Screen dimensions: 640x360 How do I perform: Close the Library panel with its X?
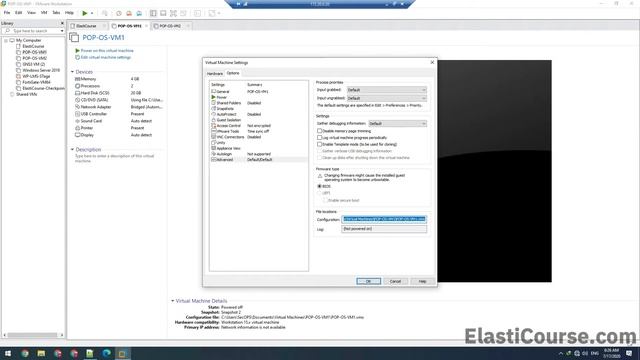click(x=62, y=23)
